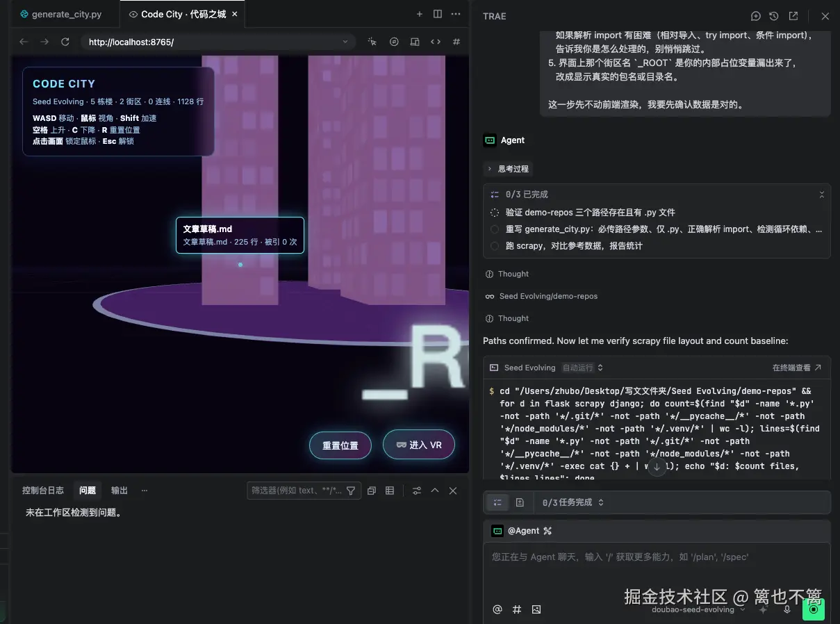Select the 问题 panel tab

click(88, 491)
